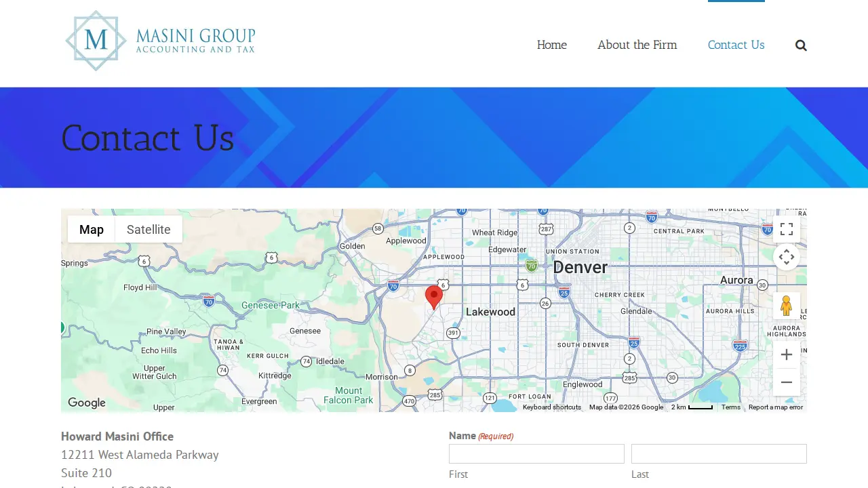868x488 pixels.
Task: Open About the Firm page
Action: pos(637,45)
